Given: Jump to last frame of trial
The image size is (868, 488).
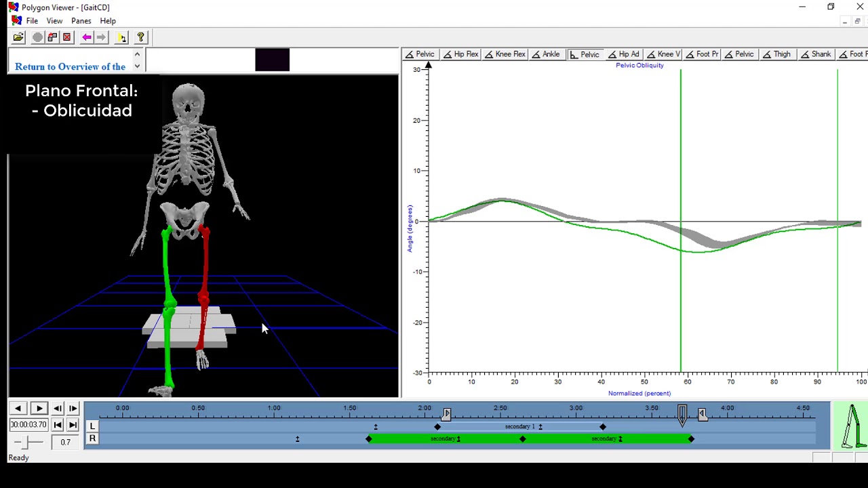Looking at the screenshot, I should pyautogui.click(x=73, y=425).
